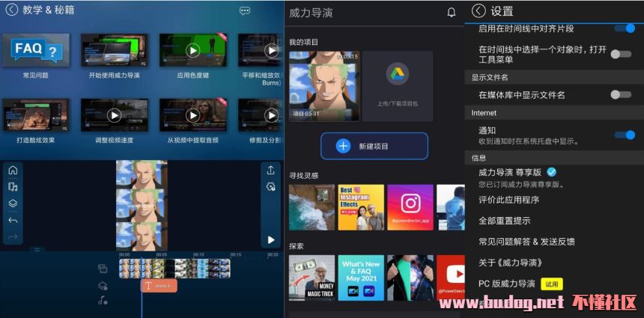Image resolution: width=644 pixels, height=318 pixels.
Task: Open the ocean waves inspiration thumbnail
Action: pyautogui.click(x=312, y=207)
